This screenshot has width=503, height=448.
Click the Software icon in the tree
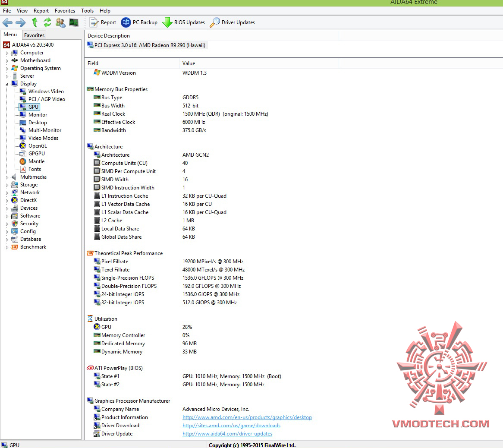point(14,216)
